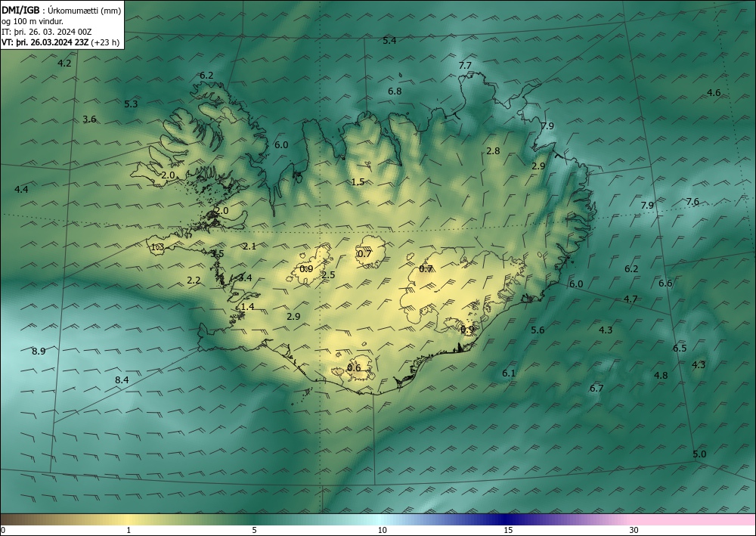Click the map value 5.4

pos(389,41)
